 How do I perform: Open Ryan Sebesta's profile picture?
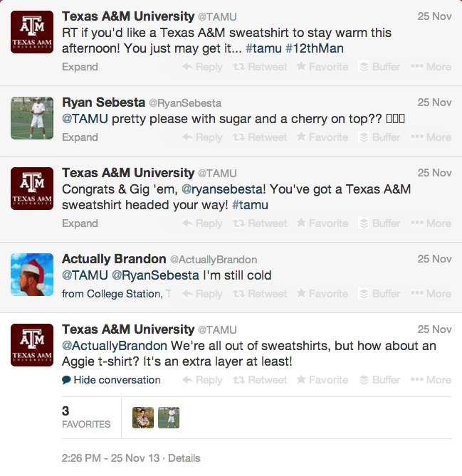click(x=32, y=117)
